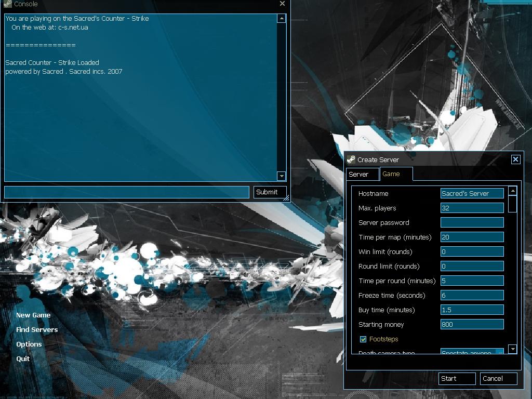Click console line 'powered by Sacred . Sacred incs. 2007'
The width and height of the screenshot is (532, 399).
(64, 71)
